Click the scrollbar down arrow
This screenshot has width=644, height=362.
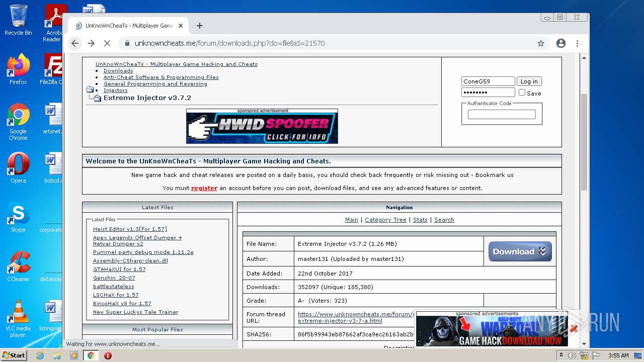pos(584,344)
